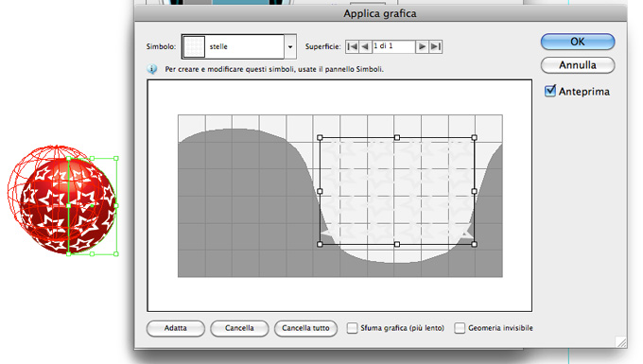Click the bottom-center handle of the mapped artwork
This screenshot has height=364, width=643.
click(397, 244)
